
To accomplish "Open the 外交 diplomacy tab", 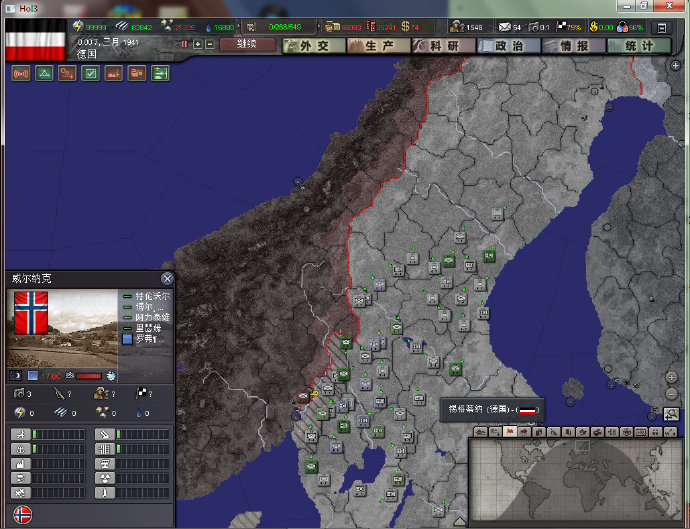I will click(x=313, y=46).
